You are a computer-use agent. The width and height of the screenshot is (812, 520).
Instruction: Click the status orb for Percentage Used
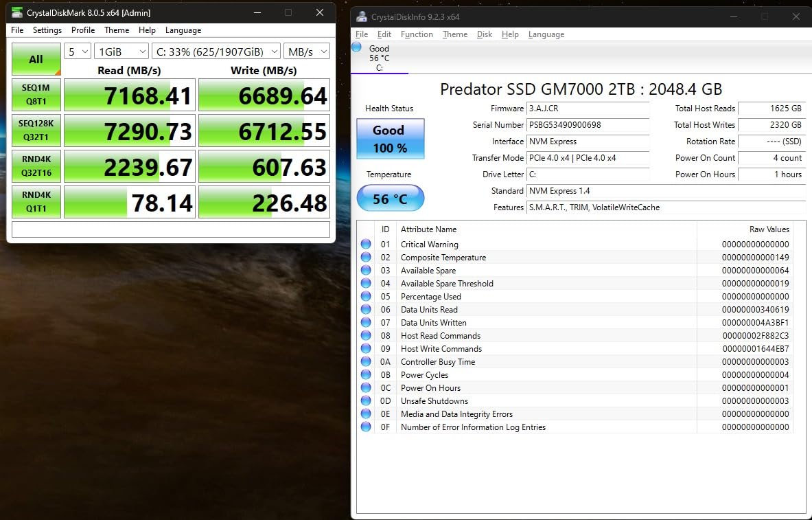[366, 296]
